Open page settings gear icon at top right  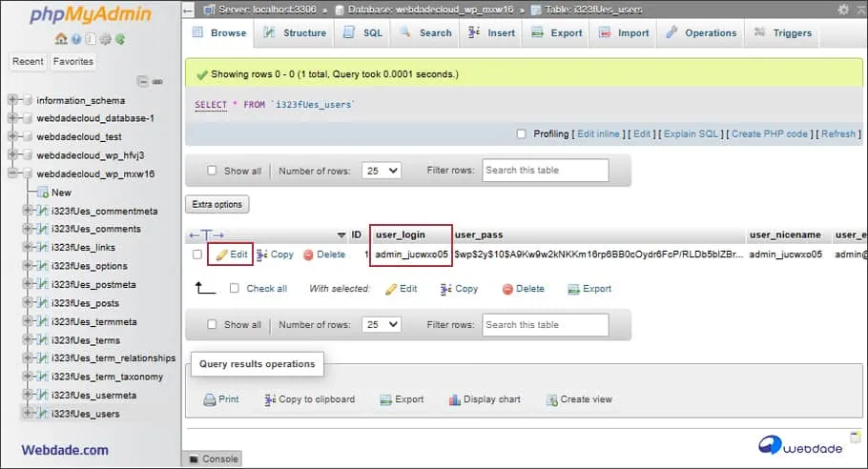coord(842,10)
